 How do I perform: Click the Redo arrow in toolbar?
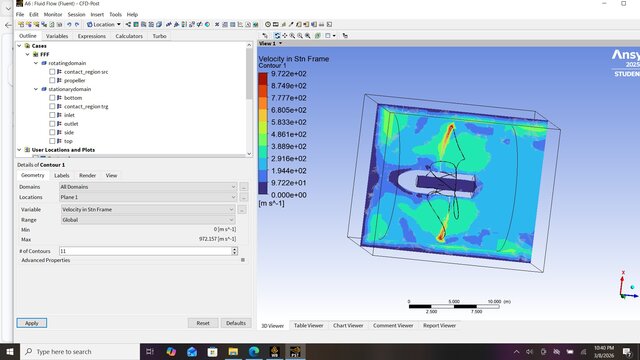point(77,24)
